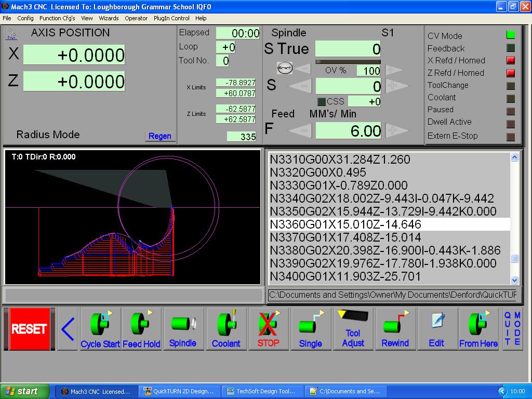Click the X axis position readout
This screenshot has width=532, height=399.
pos(74,55)
